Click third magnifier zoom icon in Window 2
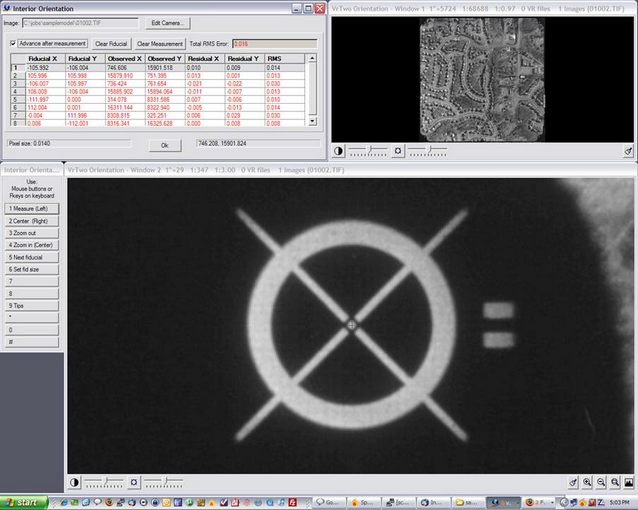The image size is (638, 510). click(615, 483)
